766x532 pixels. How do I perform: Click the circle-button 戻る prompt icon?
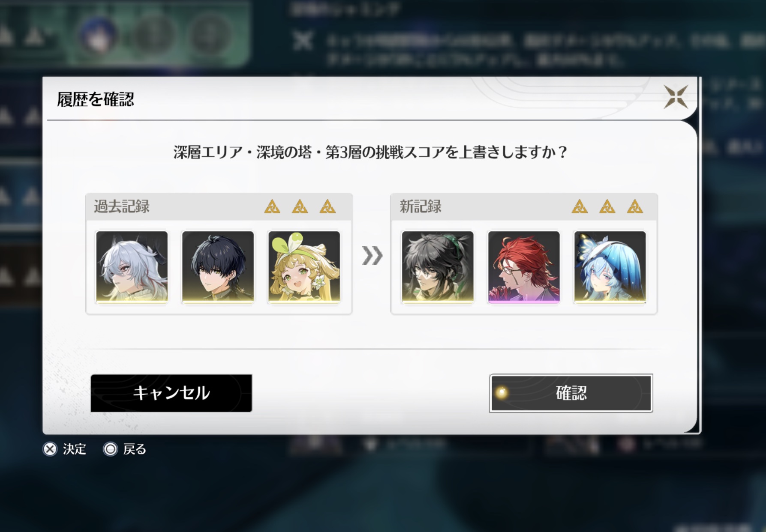(x=110, y=449)
